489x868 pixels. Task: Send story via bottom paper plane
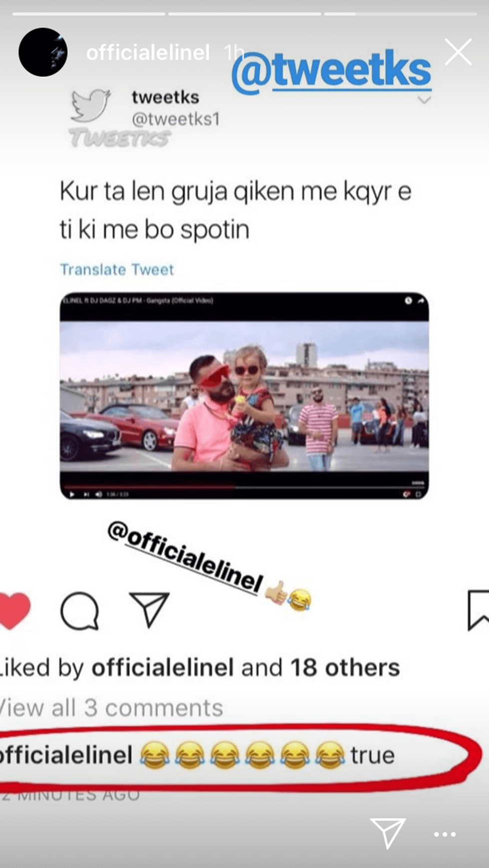[x=388, y=833]
